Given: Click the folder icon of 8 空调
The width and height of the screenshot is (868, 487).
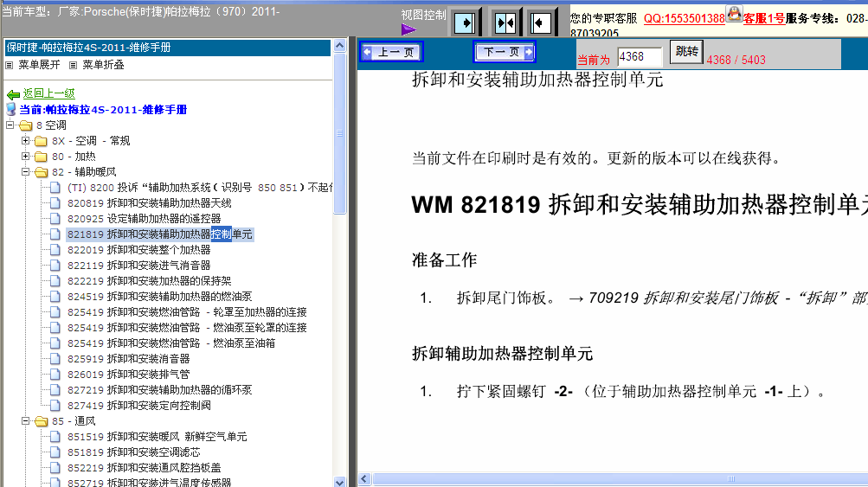Looking at the screenshot, I should 26,125.
